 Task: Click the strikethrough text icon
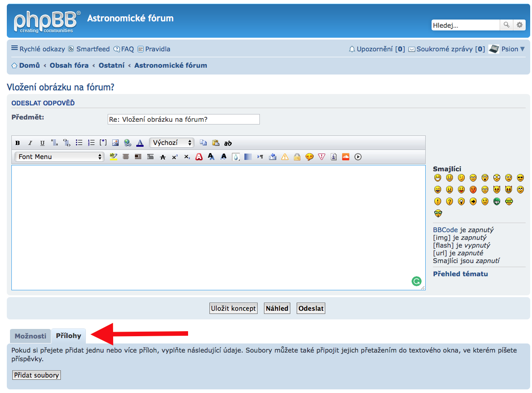(163, 157)
